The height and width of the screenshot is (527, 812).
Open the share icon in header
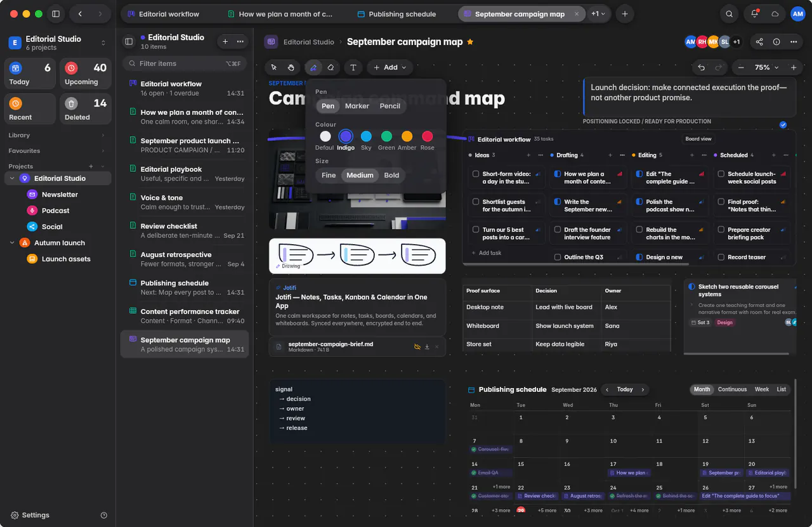(759, 42)
